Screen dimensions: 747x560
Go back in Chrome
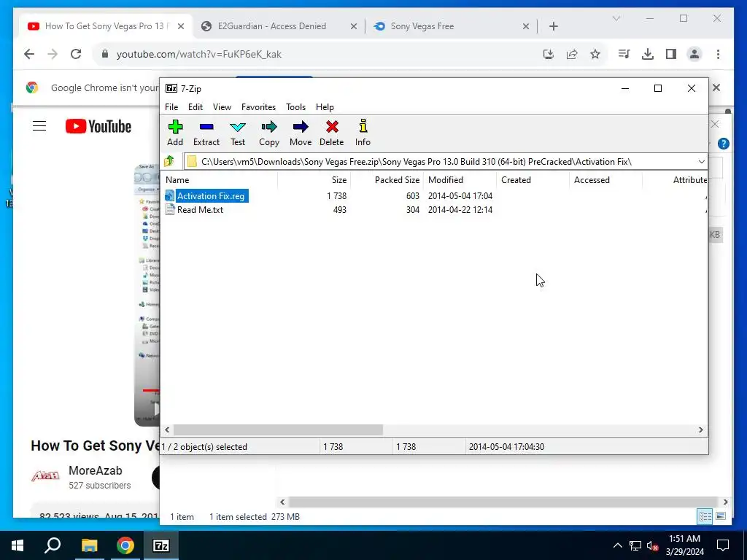pyautogui.click(x=29, y=54)
